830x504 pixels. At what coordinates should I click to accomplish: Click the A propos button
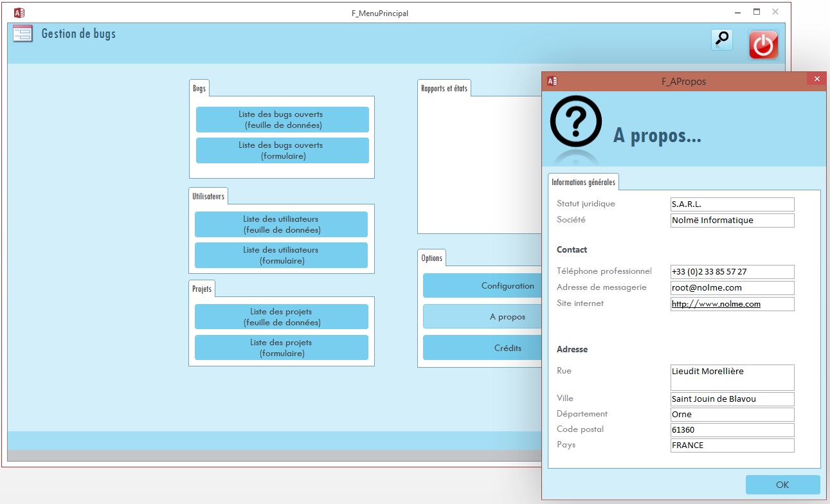pyautogui.click(x=482, y=316)
